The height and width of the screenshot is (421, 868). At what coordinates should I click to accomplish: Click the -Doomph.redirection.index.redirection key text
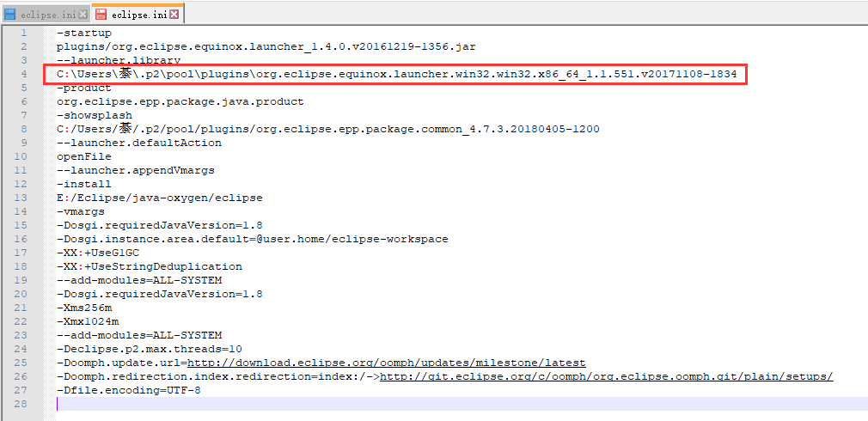click(184, 376)
